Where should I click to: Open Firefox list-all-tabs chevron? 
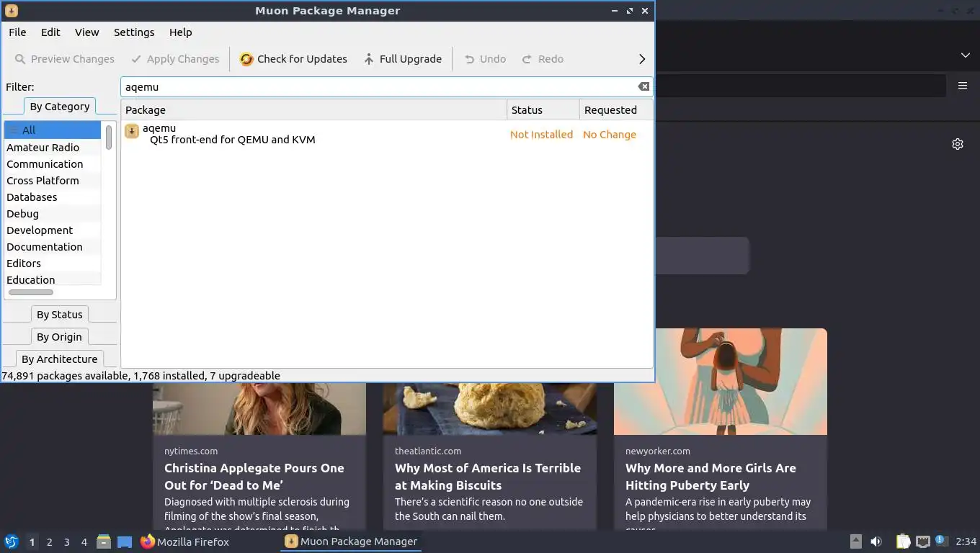coord(966,55)
